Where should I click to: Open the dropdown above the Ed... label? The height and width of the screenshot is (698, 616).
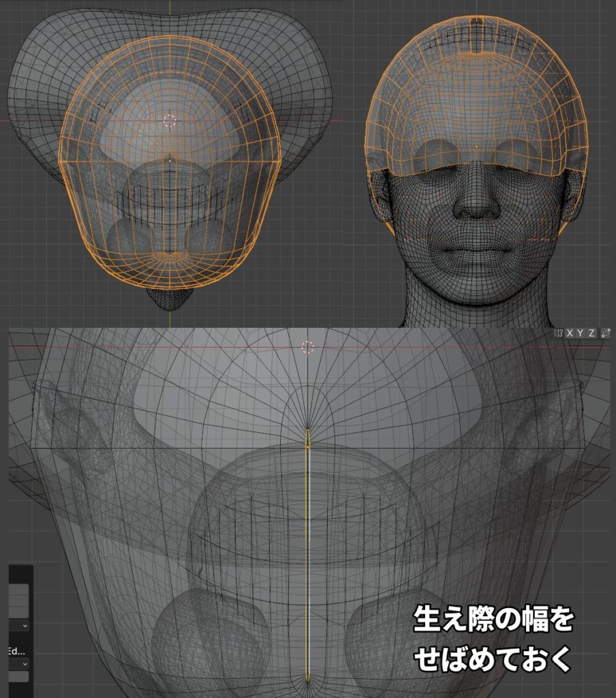click(19, 625)
